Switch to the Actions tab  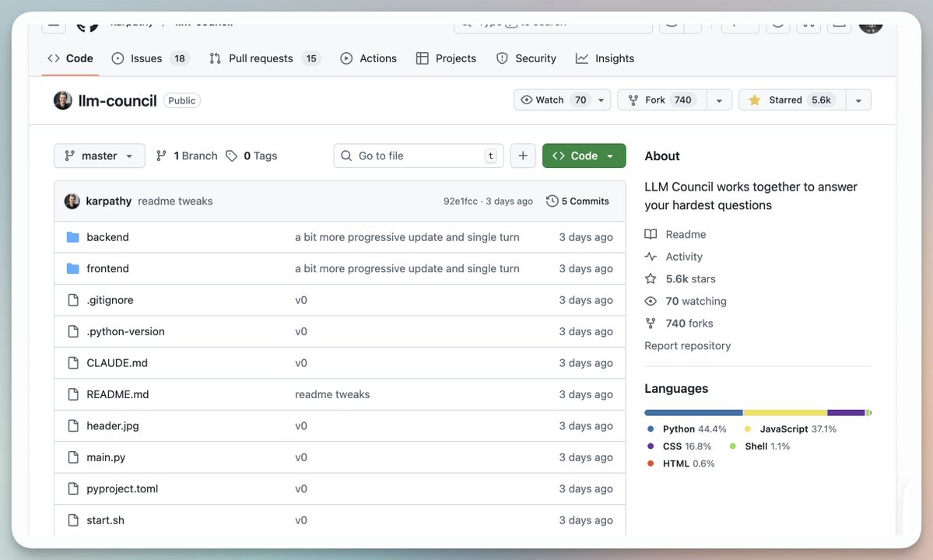coord(368,58)
